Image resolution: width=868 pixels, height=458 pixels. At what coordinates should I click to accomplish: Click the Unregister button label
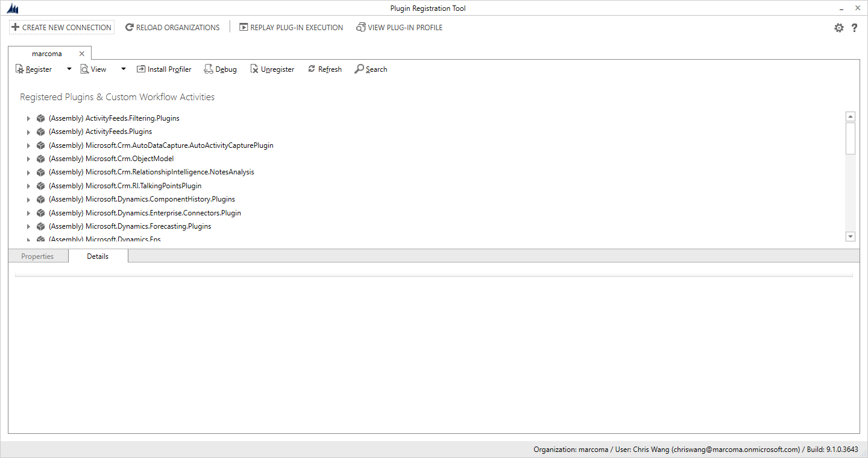(277, 69)
